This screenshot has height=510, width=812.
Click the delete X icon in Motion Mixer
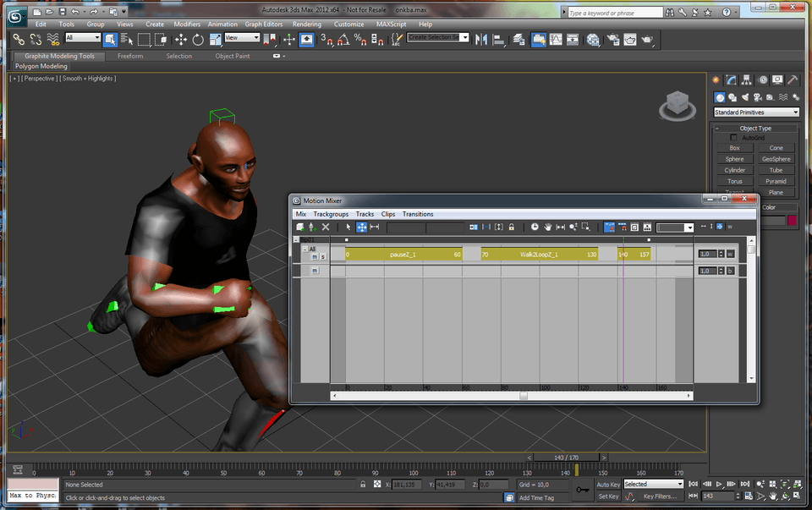pos(326,228)
